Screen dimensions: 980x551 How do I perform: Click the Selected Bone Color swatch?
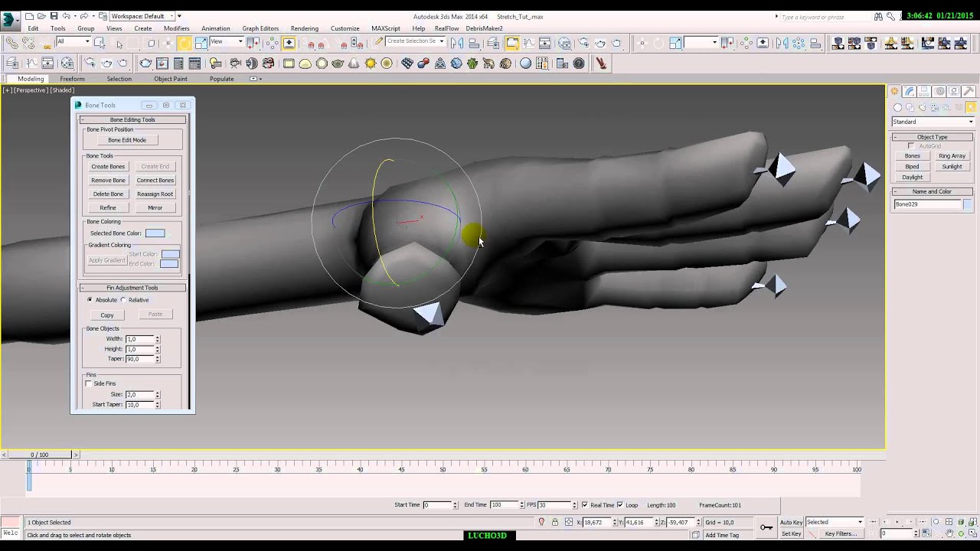point(155,233)
